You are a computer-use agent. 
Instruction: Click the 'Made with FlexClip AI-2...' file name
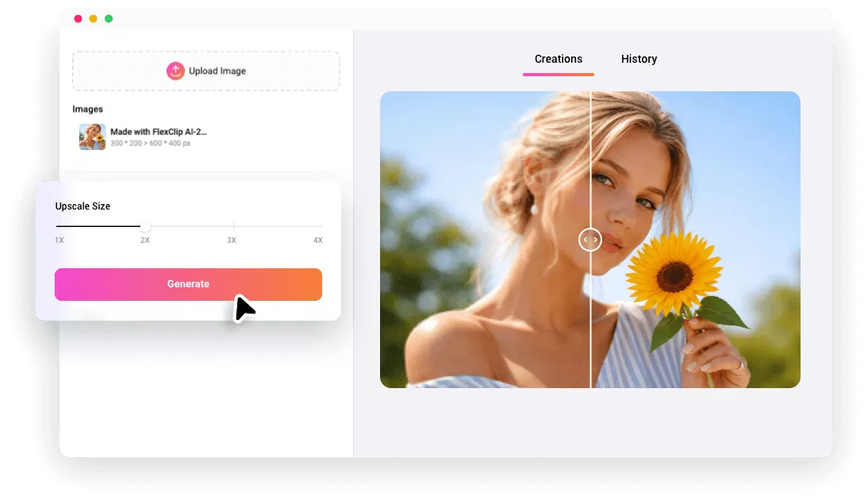[x=158, y=132]
